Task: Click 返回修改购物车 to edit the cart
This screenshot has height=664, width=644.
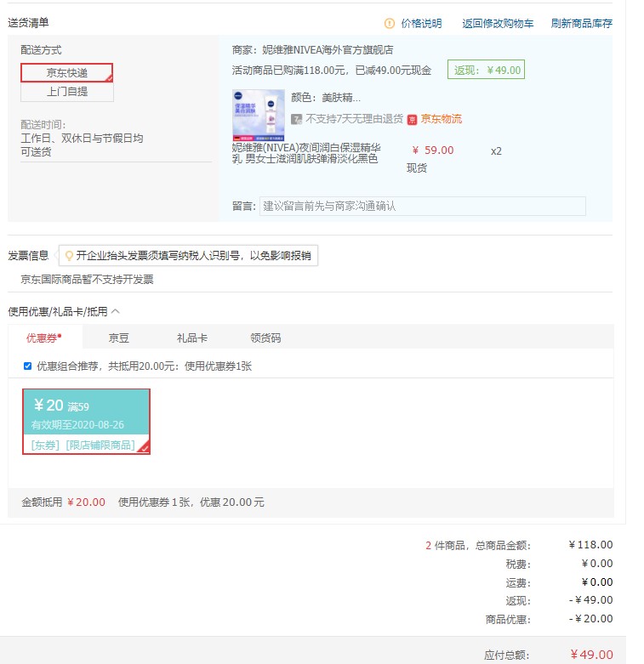Action: point(498,23)
